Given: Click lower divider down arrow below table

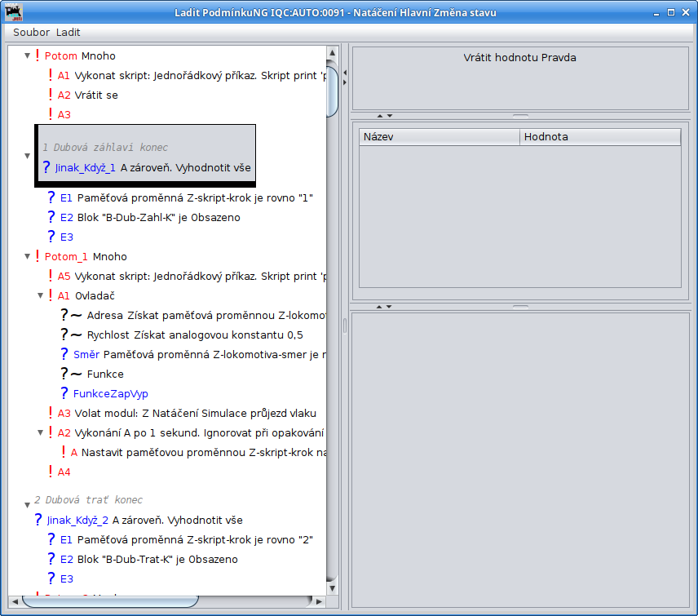Looking at the screenshot, I should coord(389,307).
